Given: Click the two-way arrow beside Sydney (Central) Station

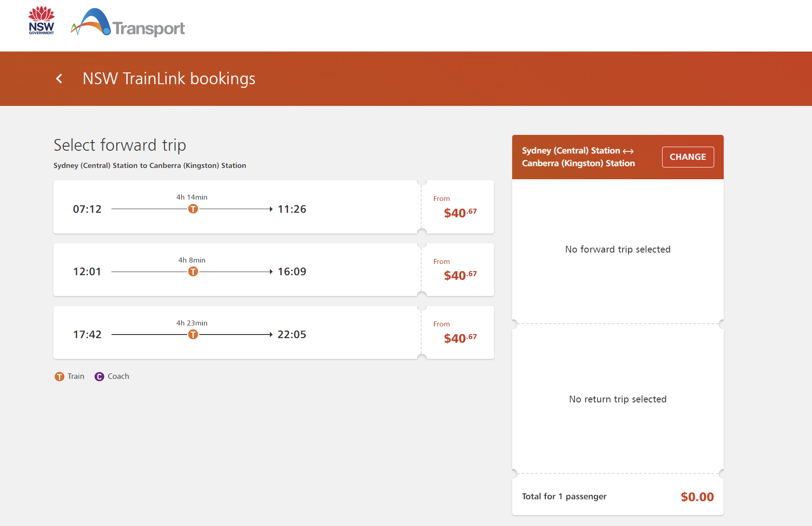Looking at the screenshot, I should (x=628, y=151).
